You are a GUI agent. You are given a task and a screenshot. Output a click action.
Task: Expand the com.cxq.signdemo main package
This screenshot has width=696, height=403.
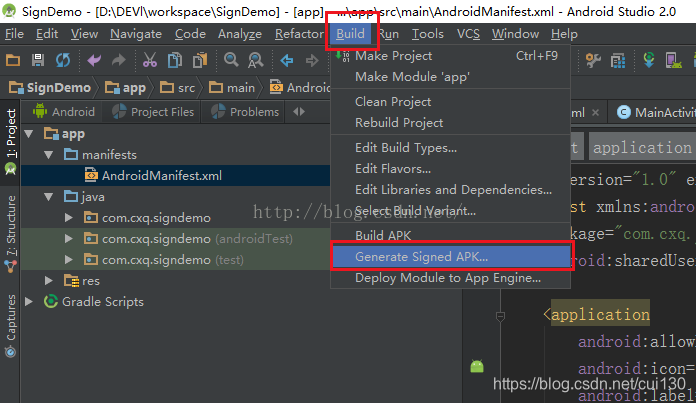pyautogui.click(x=68, y=217)
